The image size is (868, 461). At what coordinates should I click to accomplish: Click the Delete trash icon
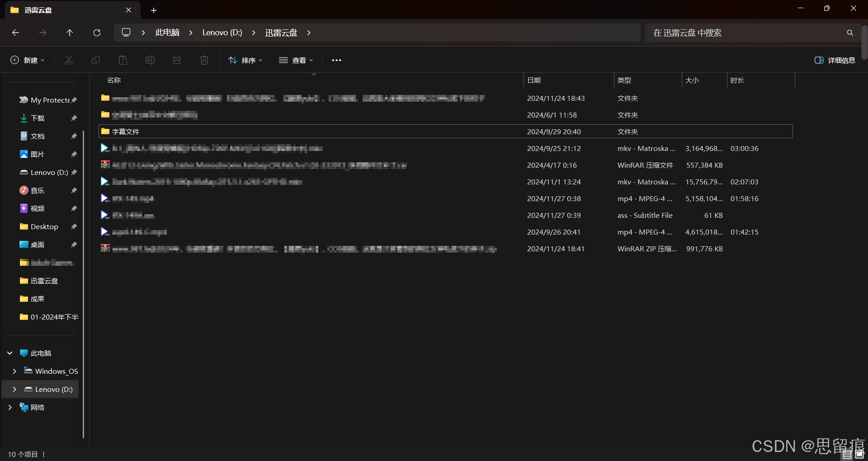pos(204,60)
